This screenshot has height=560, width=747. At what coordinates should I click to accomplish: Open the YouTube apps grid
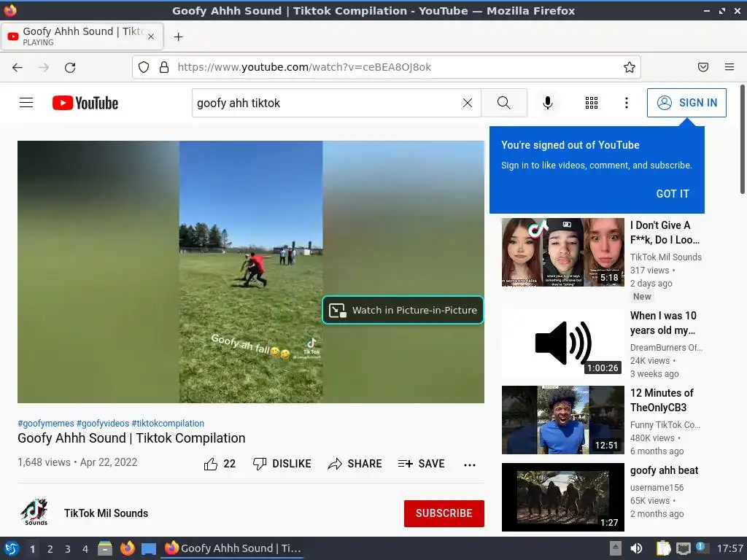[591, 103]
